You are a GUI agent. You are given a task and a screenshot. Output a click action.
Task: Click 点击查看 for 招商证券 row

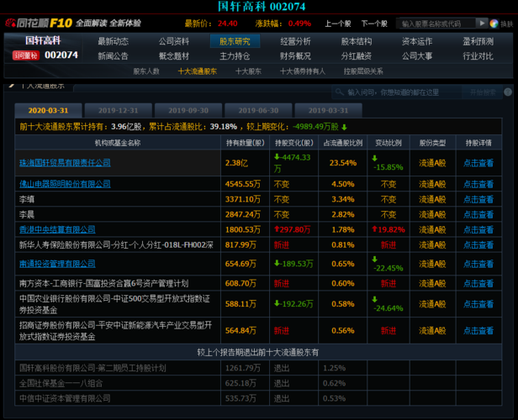(478, 331)
